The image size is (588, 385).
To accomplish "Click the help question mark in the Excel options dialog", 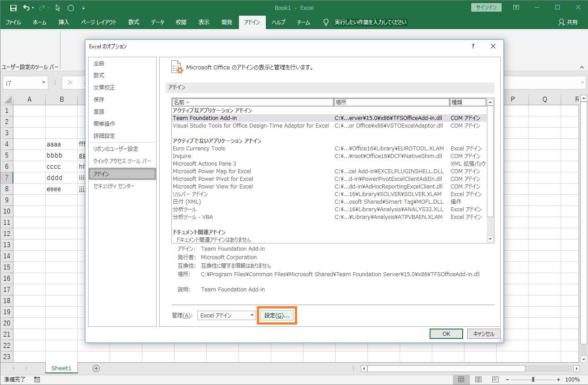I will (473, 46).
